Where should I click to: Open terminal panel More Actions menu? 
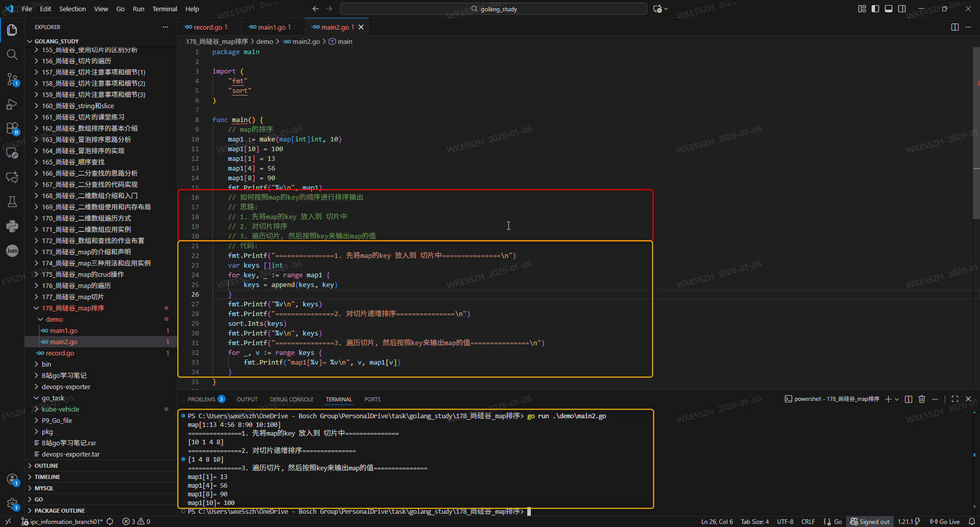click(935, 399)
